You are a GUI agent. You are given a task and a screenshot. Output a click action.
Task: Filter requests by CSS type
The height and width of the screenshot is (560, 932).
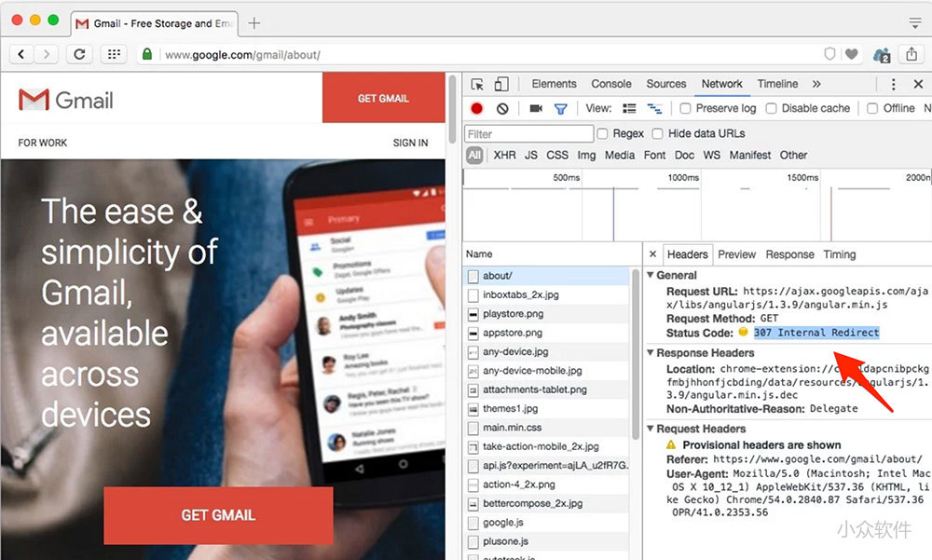pos(557,156)
